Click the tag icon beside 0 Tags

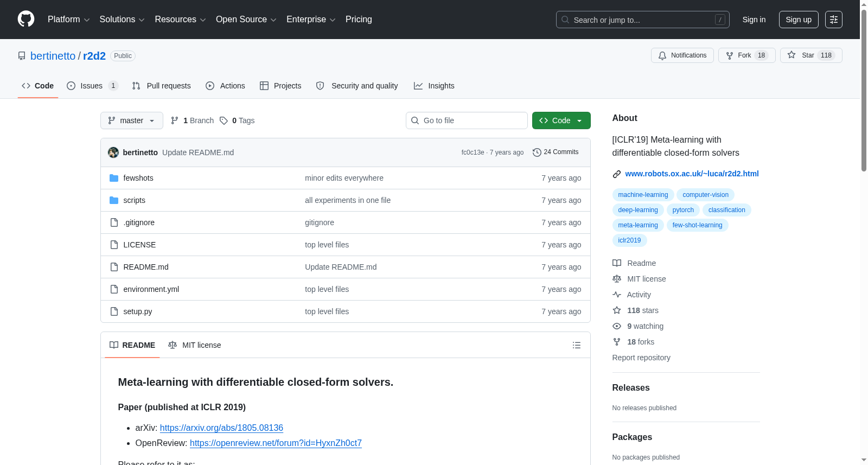pyautogui.click(x=224, y=120)
